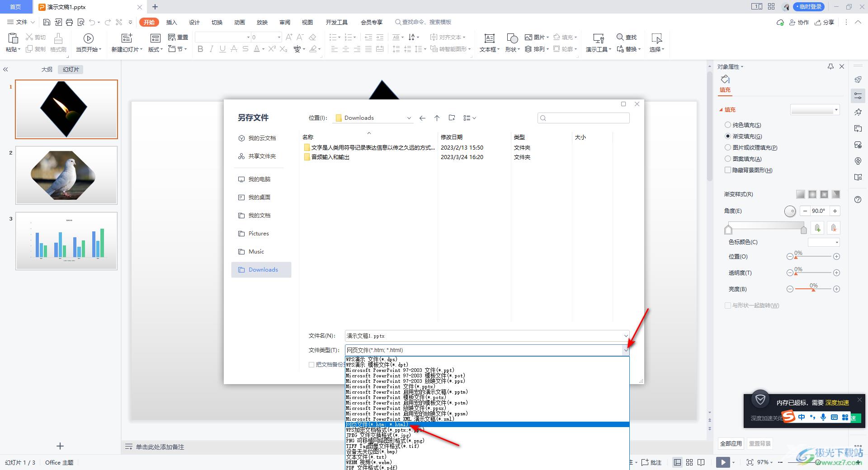The image size is (868, 470).
Task: Click the undo arrow icon
Action: click(x=92, y=22)
